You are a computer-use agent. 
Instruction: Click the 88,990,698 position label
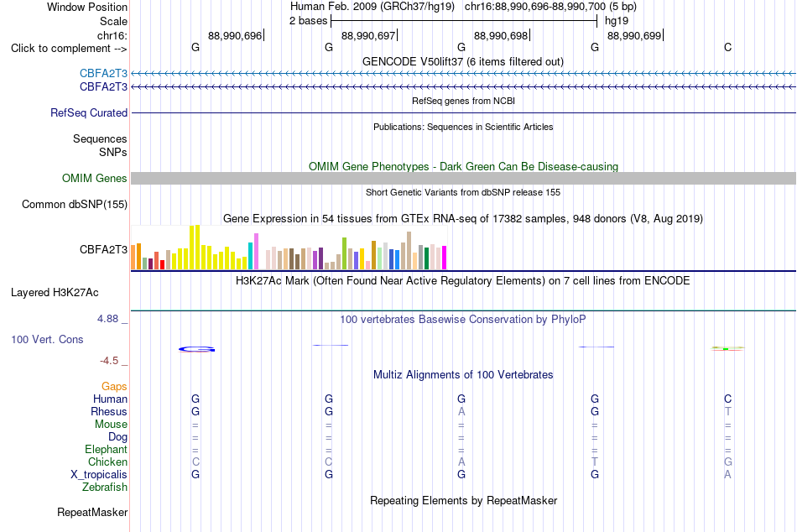(x=501, y=35)
